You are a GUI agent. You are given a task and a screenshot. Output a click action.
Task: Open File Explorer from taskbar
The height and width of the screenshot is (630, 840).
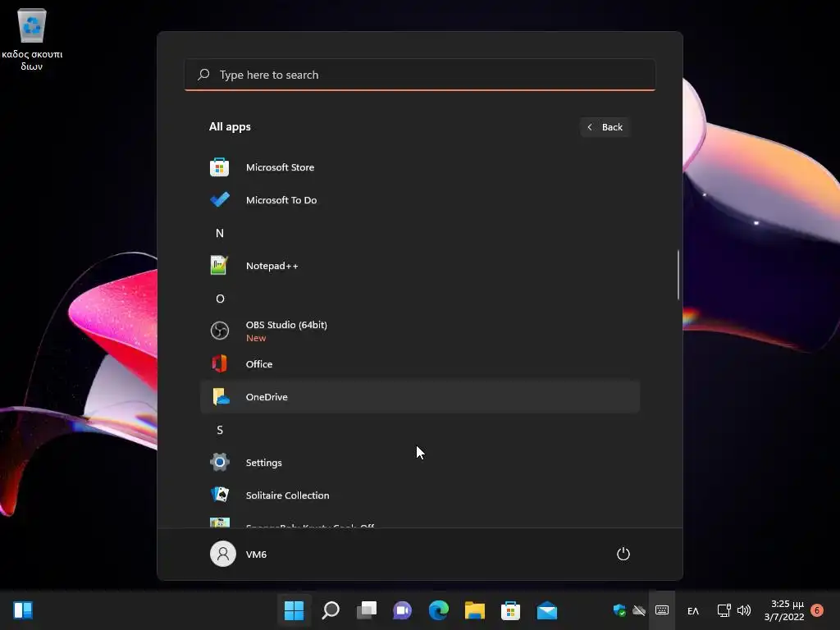point(475,610)
